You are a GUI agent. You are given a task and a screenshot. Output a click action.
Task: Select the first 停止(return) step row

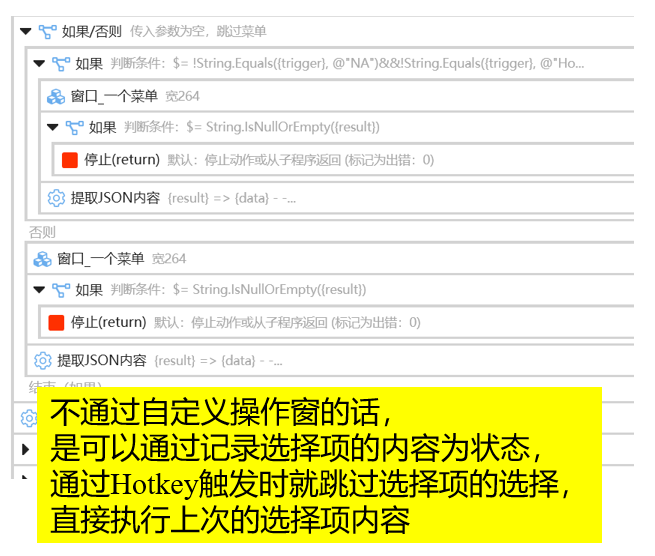[343, 160]
